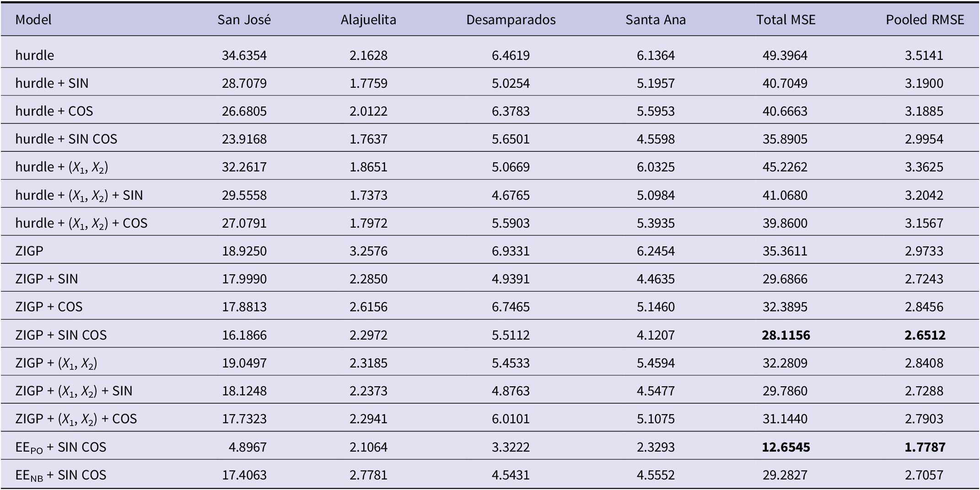Click the Pooled RMSE column header
This screenshot has width=980, height=490.
[x=925, y=20]
